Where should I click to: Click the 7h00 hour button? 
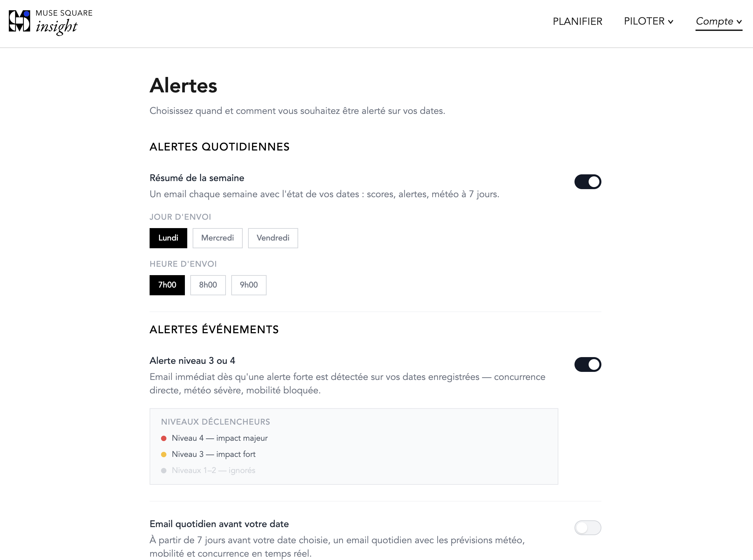pyautogui.click(x=167, y=285)
